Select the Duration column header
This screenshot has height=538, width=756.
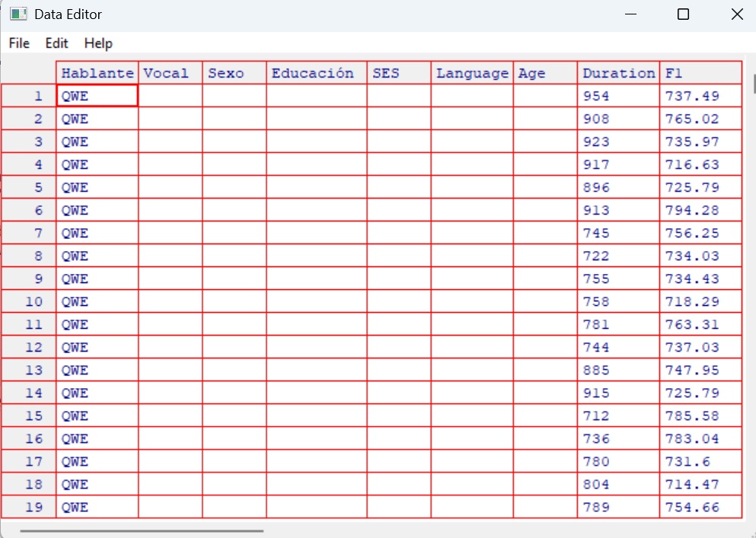tap(617, 72)
